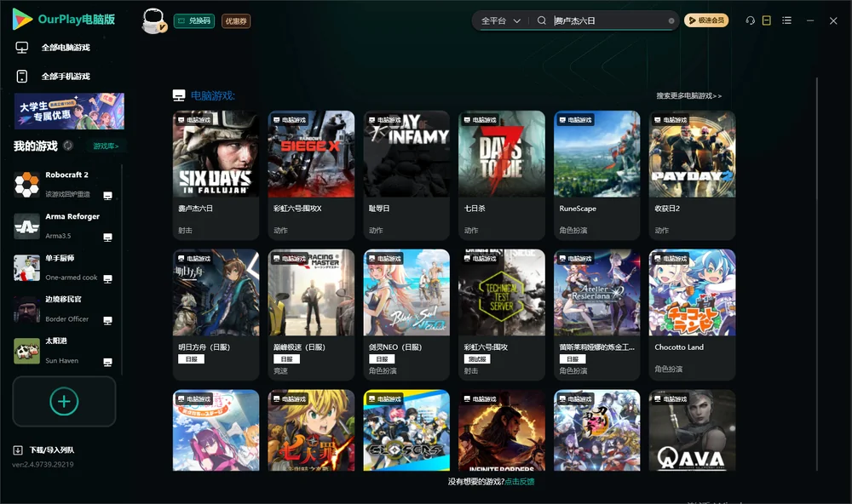Image resolution: width=852 pixels, height=504 pixels.
Task: Open the Chocotto Land game card
Action: pos(692,314)
